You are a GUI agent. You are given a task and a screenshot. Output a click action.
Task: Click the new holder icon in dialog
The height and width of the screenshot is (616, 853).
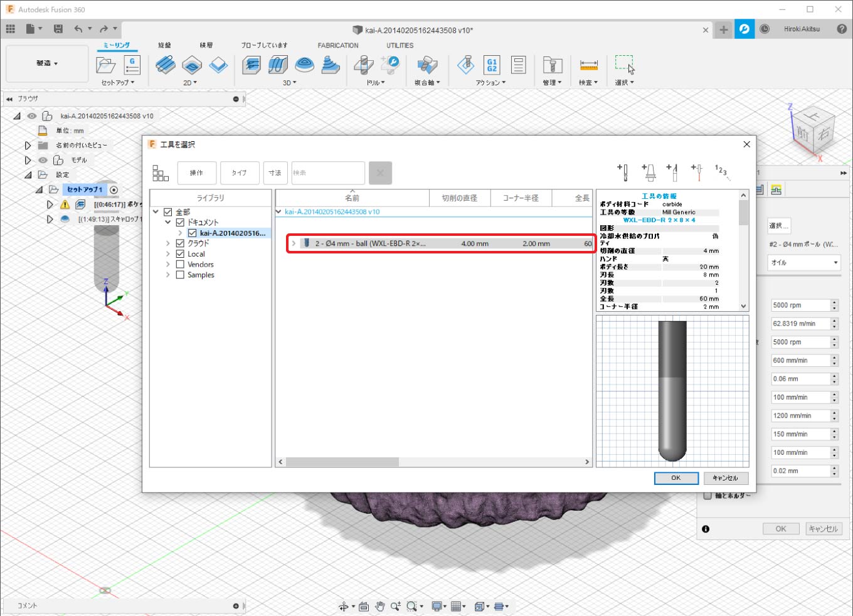[649, 172]
